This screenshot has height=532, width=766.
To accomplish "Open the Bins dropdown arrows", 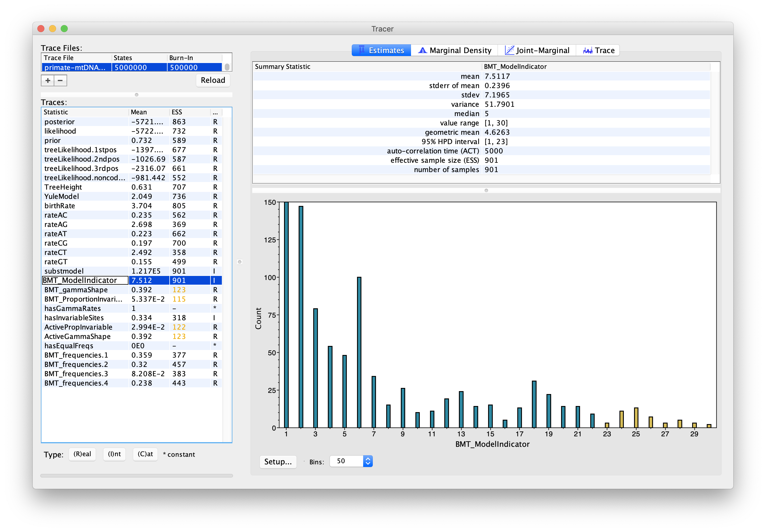I will [x=368, y=461].
